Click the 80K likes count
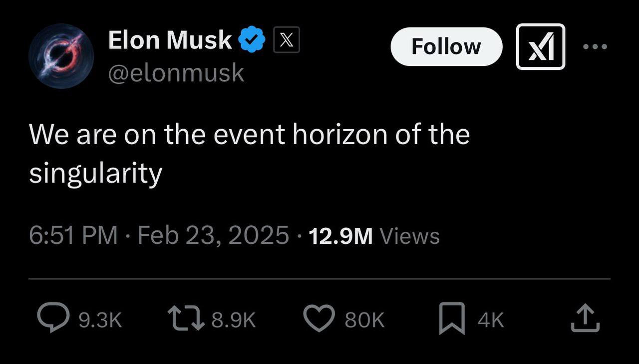639x364 pixels. click(365, 320)
